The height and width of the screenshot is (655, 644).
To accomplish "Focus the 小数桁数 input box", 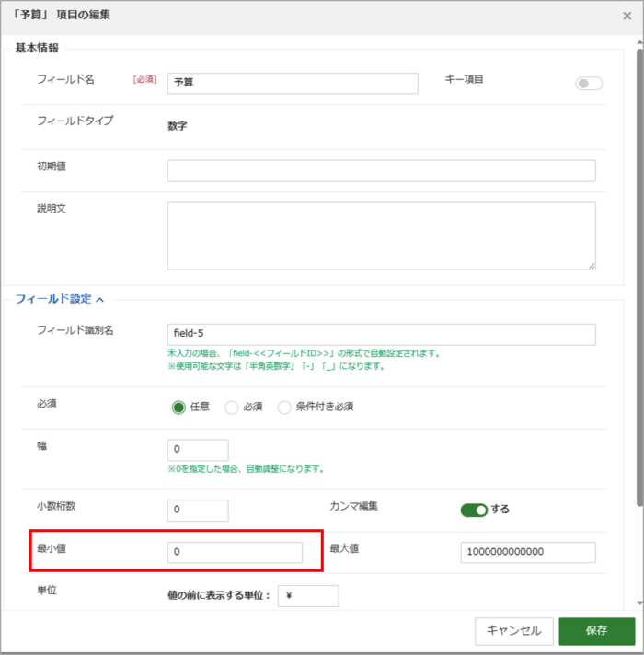I will click(x=198, y=510).
